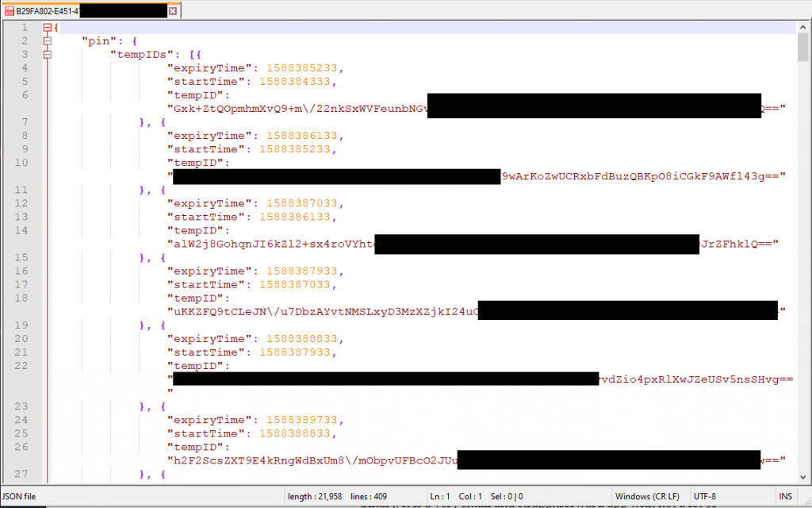Click the INS insert mode indicator
The width and height of the screenshot is (812, 508).
click(x=785, y=496)
